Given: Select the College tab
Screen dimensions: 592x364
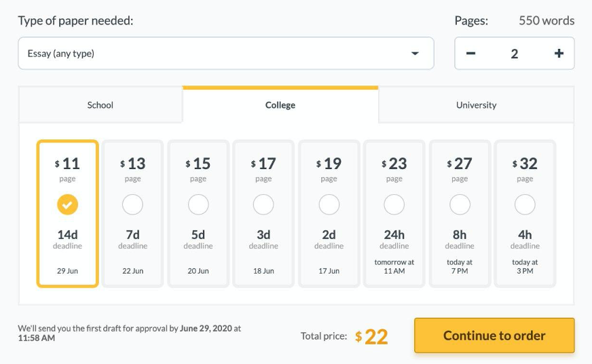Looking at the screenshot, I should point(280,105).
